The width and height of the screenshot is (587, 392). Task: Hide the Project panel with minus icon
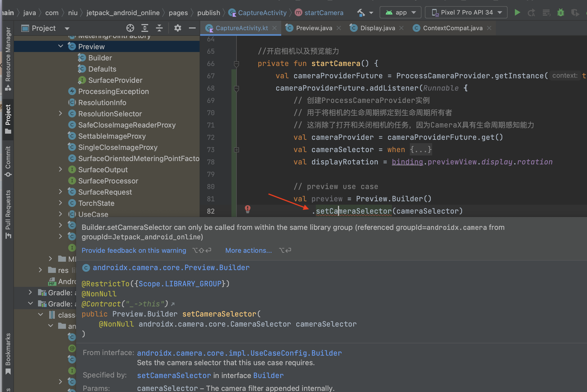pyautogui.click(x=192, y=28)
